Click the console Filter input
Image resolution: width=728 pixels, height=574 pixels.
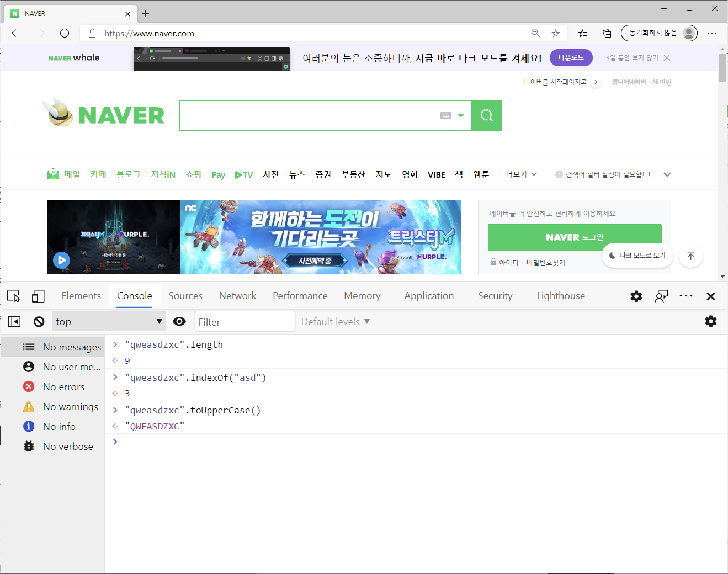[x=245, y=322]
